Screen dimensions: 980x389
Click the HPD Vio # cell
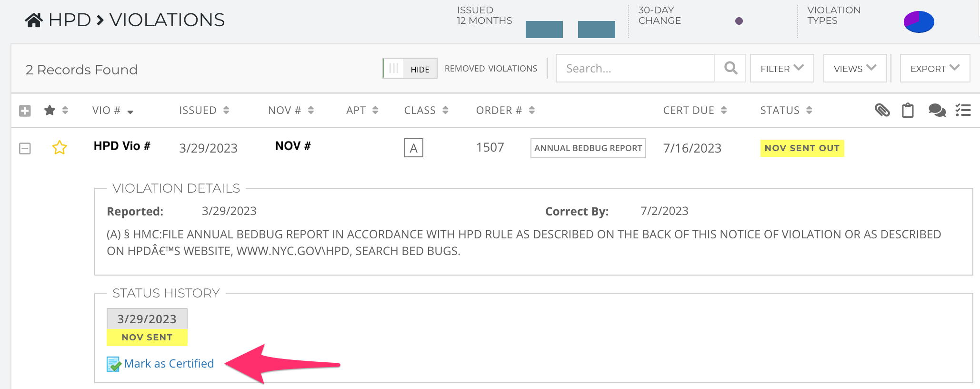tap(122, 146)
